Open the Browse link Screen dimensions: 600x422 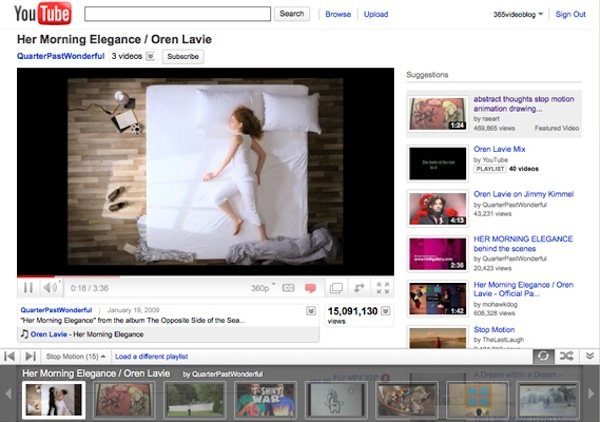click(338, 14)
